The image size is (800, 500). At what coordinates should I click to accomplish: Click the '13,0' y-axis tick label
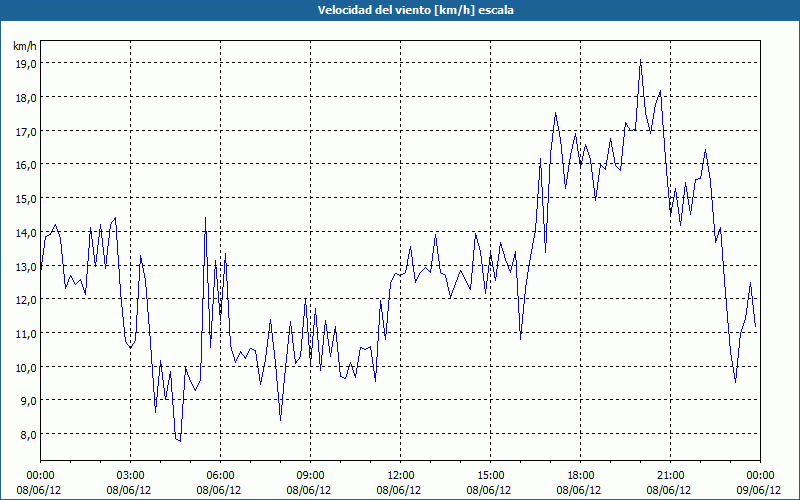(26, 266)
